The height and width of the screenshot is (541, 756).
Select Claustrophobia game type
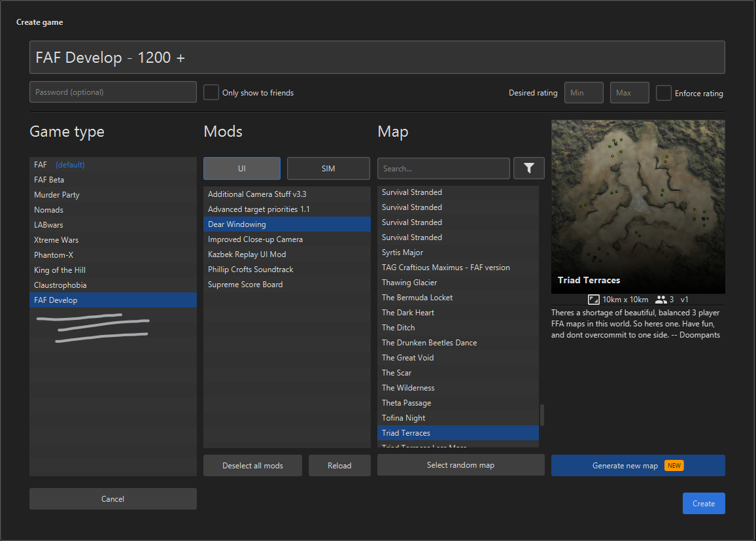tap(113, 285)
